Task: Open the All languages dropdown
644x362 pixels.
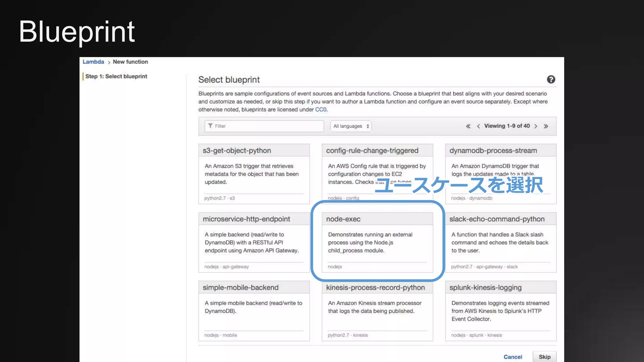Action: 351,126
